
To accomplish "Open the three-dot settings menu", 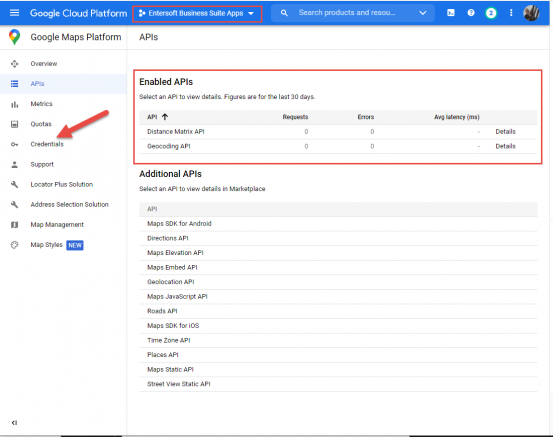I will 511,13.
